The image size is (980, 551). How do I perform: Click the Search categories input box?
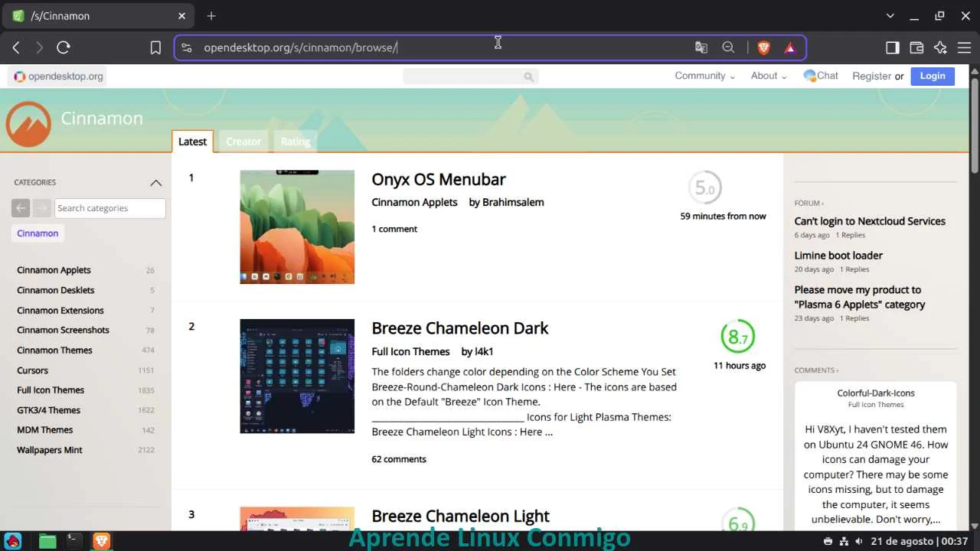[x=110, y=208]
